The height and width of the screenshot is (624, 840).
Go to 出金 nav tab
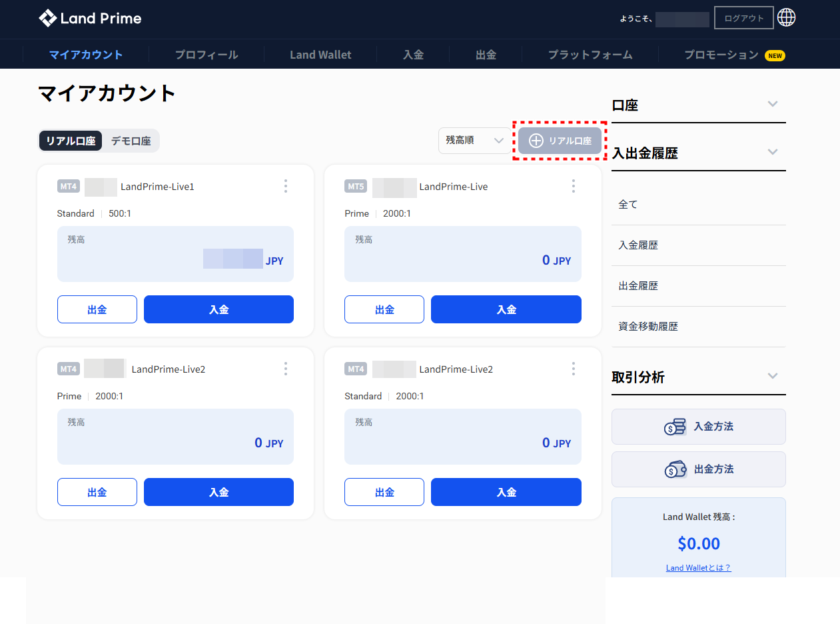click(x=486, y=55)
